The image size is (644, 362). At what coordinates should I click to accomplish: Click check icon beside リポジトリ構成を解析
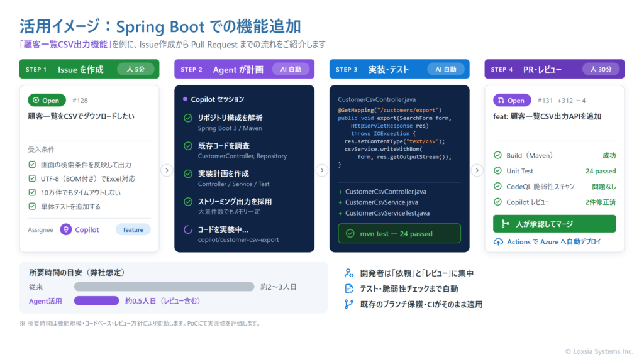tap(188, 118)
